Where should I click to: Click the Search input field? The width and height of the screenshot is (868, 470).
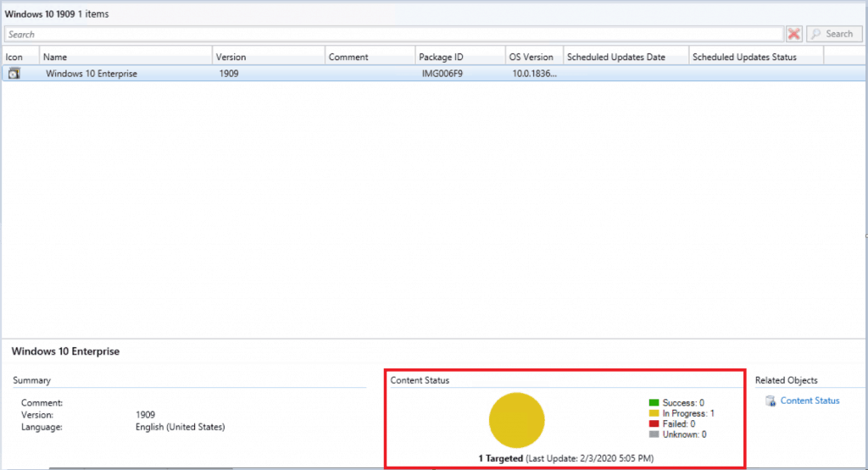pos(394,34)
